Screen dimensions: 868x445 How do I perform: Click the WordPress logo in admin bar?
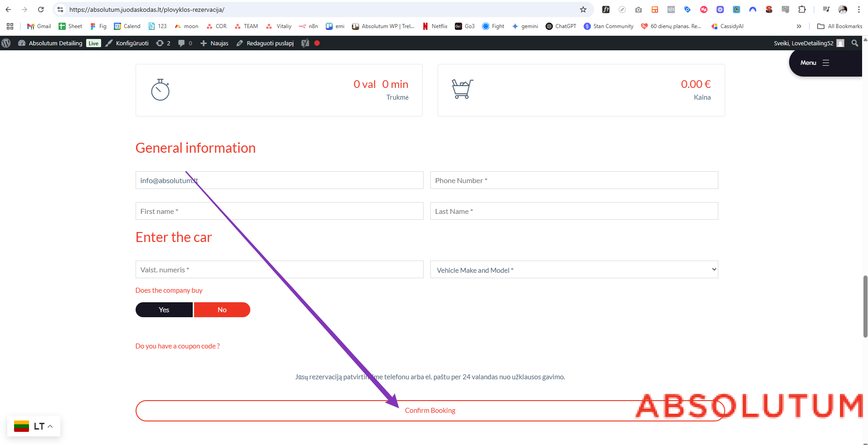click(x=6, y=43)
